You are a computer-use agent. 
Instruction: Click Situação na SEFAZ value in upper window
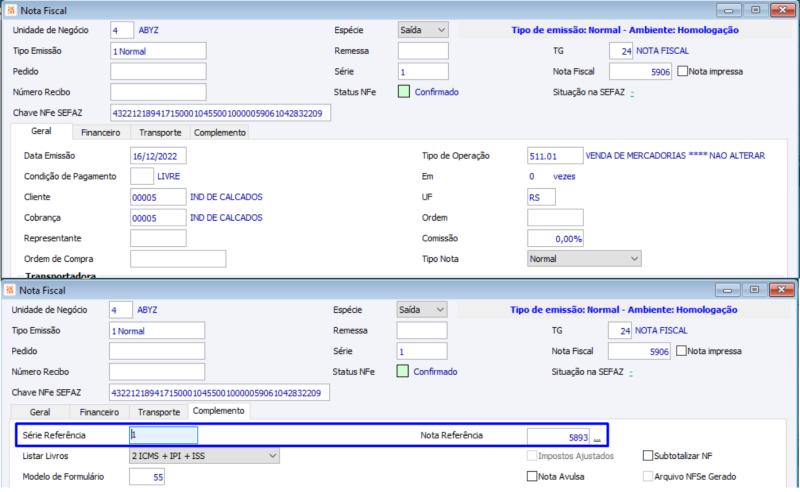pyautogui.click(x=632, y=93)
